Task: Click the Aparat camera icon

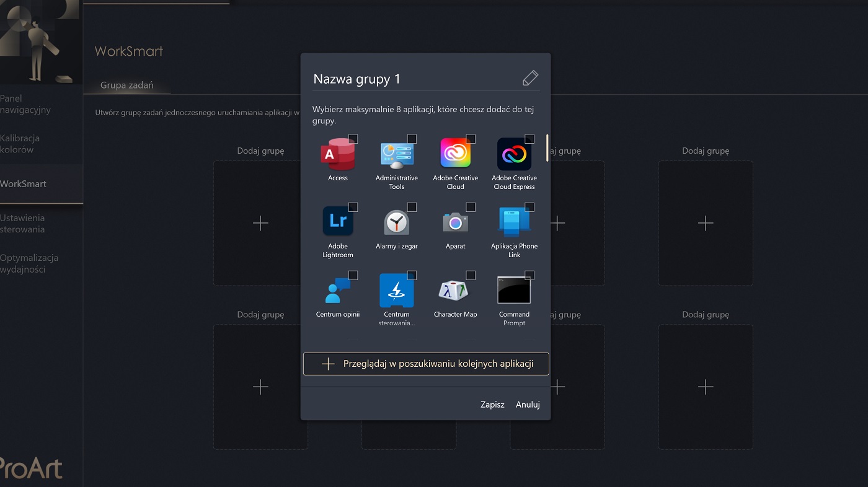Action: pyautogui.click(x=455, y=222)
